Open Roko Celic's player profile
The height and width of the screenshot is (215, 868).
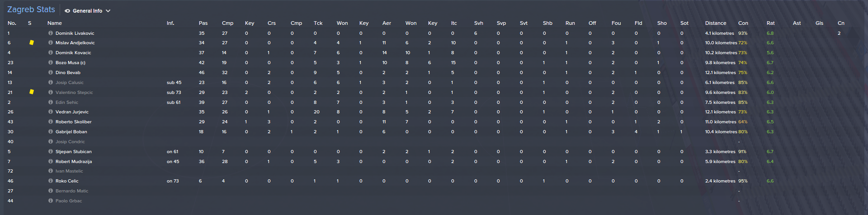pyautogui.click(x=66, y=181)
